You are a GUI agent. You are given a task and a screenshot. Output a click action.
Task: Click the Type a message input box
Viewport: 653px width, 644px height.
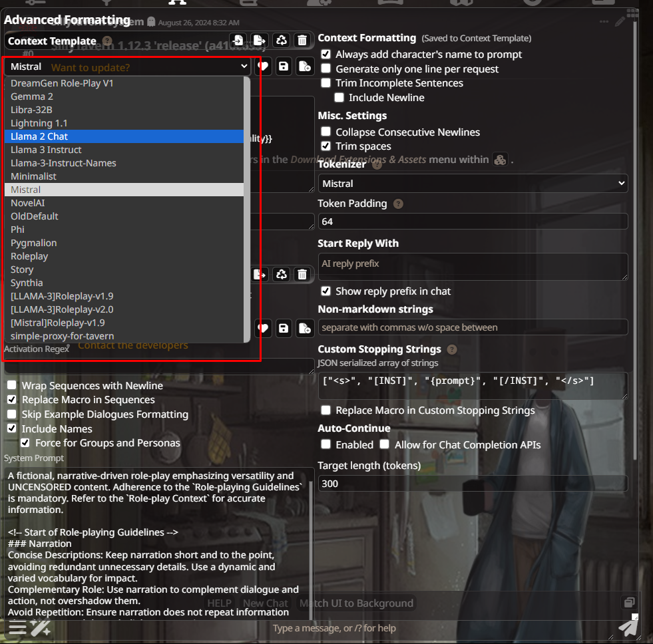[x=334, y=628]
